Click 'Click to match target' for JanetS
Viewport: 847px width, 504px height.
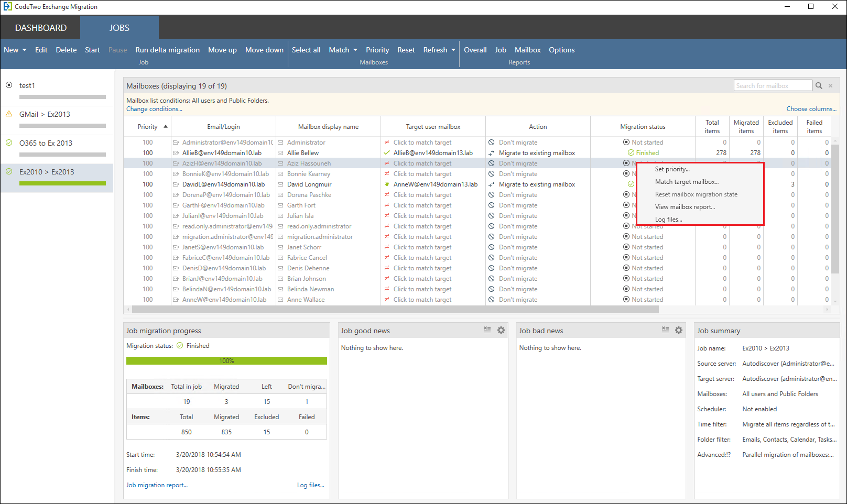tap(422, 247)
